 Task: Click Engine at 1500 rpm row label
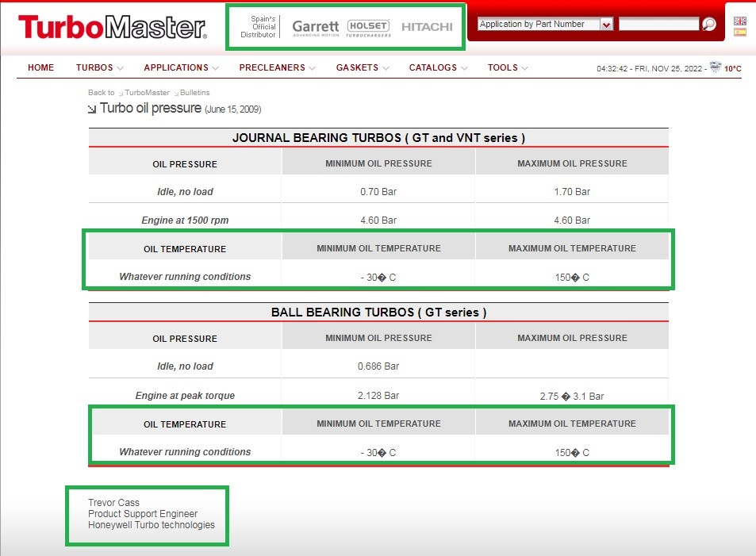pyautogui.click(x=185, y=220)
